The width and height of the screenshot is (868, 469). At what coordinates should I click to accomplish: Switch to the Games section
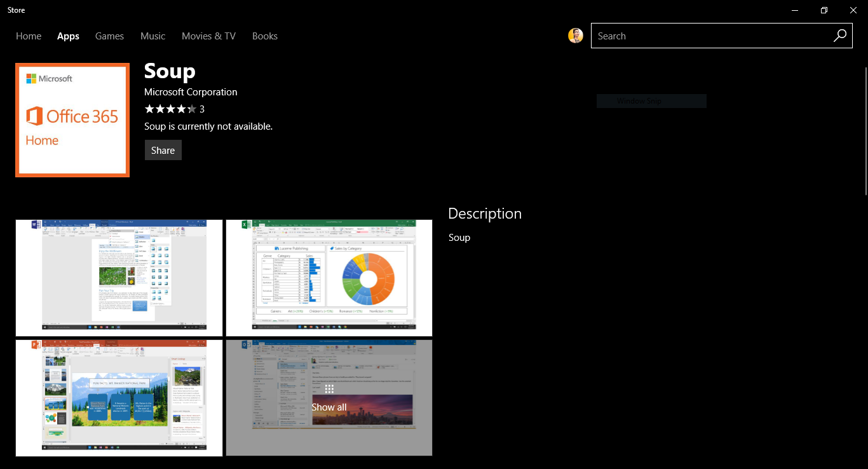click(x=109, y=36)
